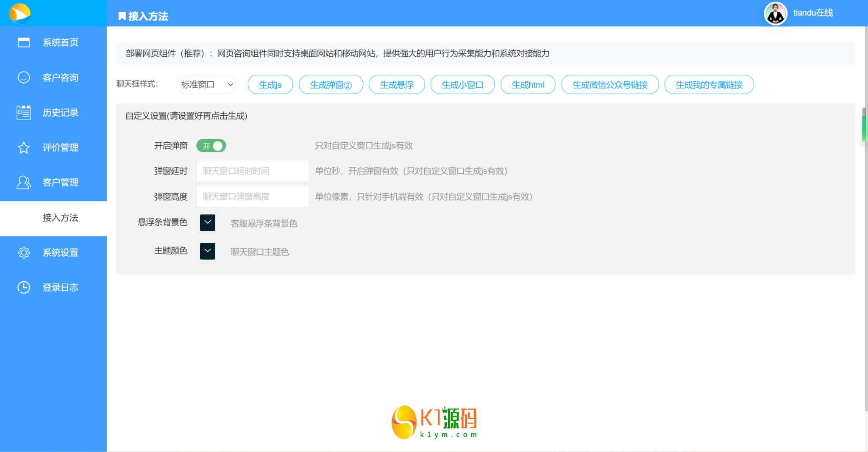Open the 历史记录 history section
This screenshot has width=868, height=452.
pos(59,112)
